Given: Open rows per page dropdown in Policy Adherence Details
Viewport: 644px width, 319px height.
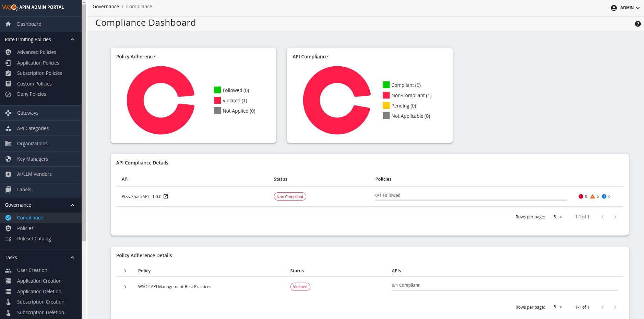Looking at the screenshot, I should (558, 307).
